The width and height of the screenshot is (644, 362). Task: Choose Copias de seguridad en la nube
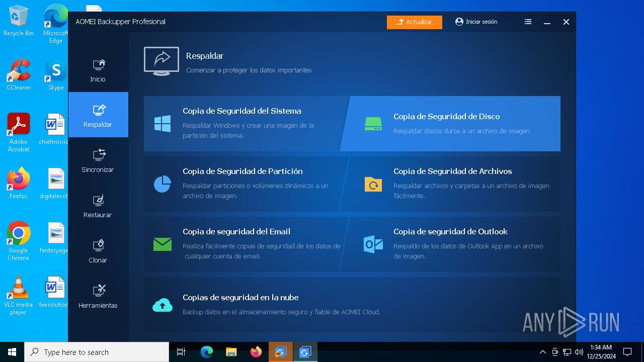coord(352,305)
